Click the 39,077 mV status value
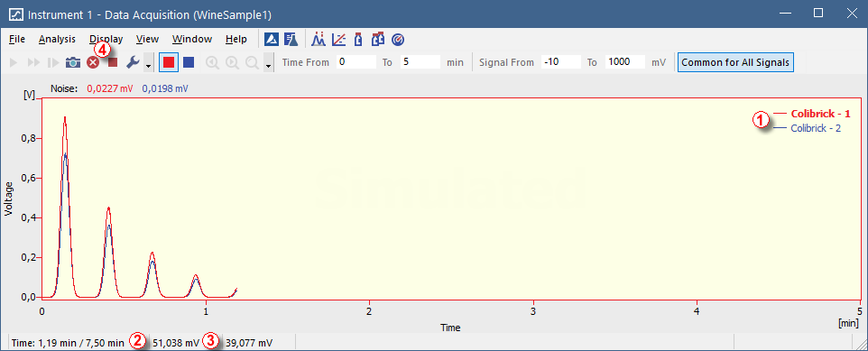 pos(249,343)
